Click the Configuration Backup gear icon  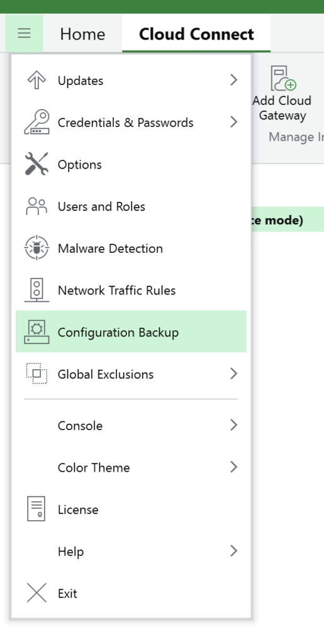point(36,332)
